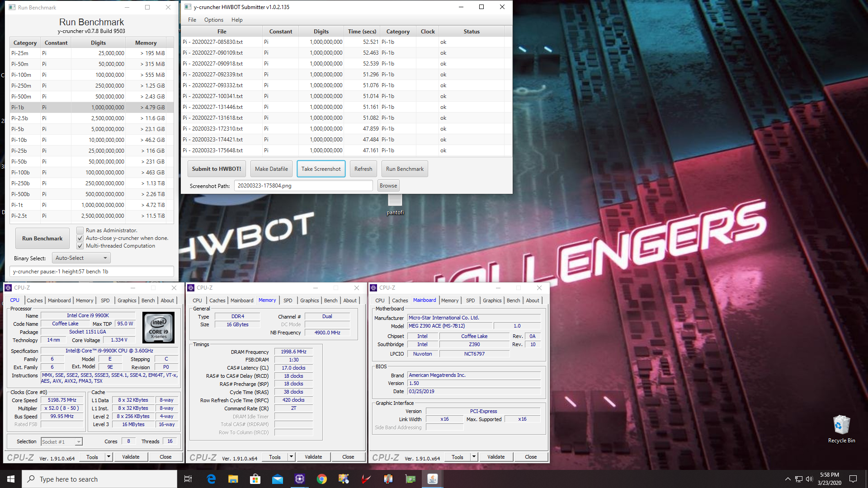Sort results by Time (secs) column header
This screenshot has width=868, height=488.
click(362, 32)
